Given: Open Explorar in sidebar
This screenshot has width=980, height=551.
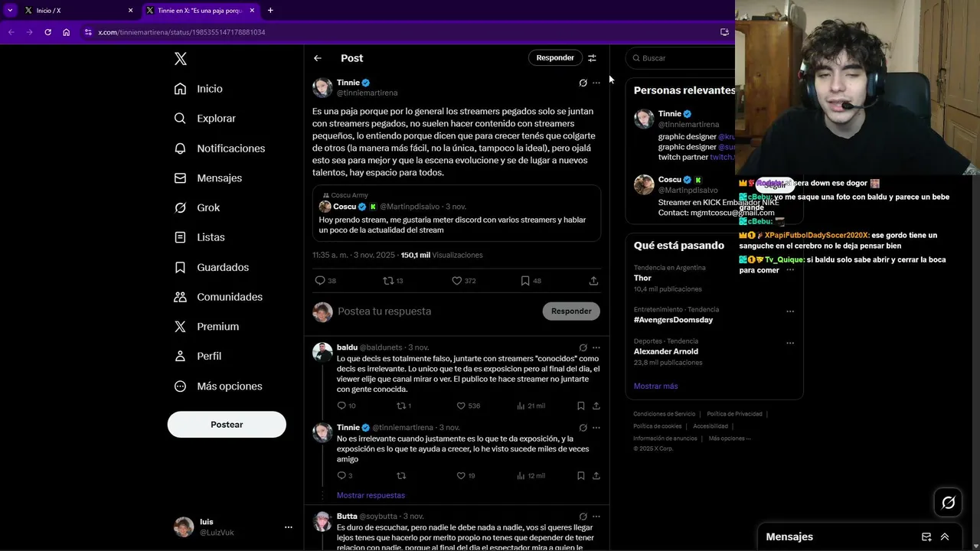Looking at the screenshot, I should [x=205, y=119].
